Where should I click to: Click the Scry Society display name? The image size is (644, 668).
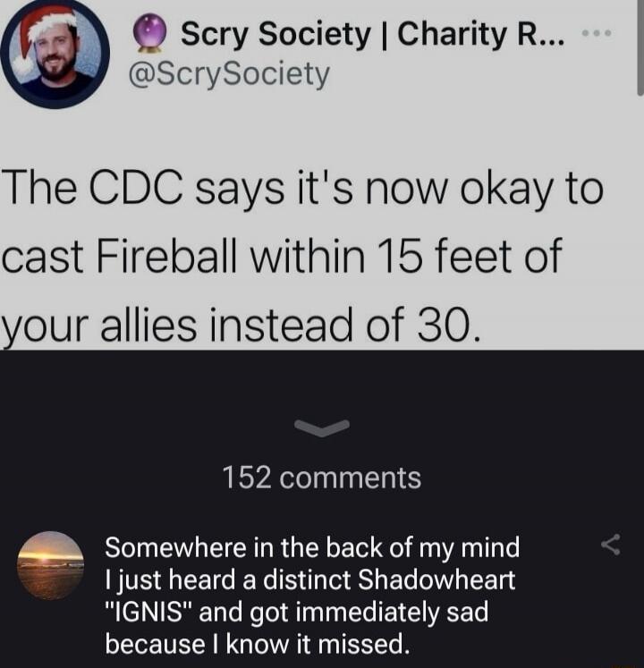coord(275,34)
